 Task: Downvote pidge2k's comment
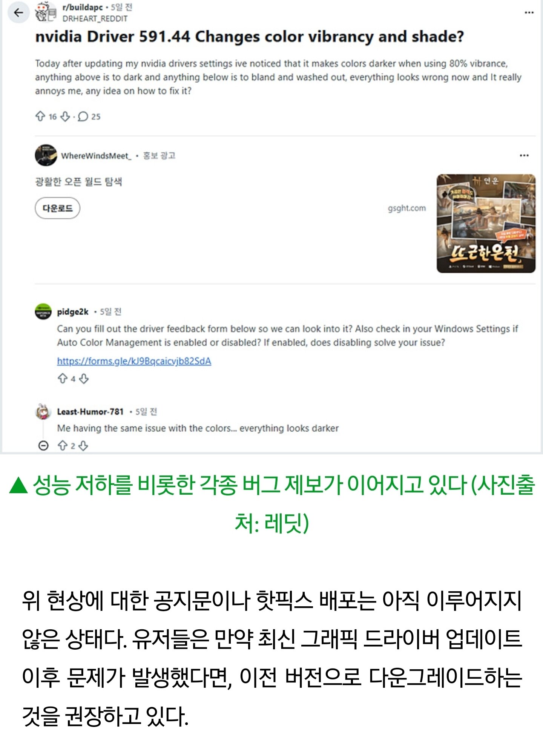tap(84, 379)
